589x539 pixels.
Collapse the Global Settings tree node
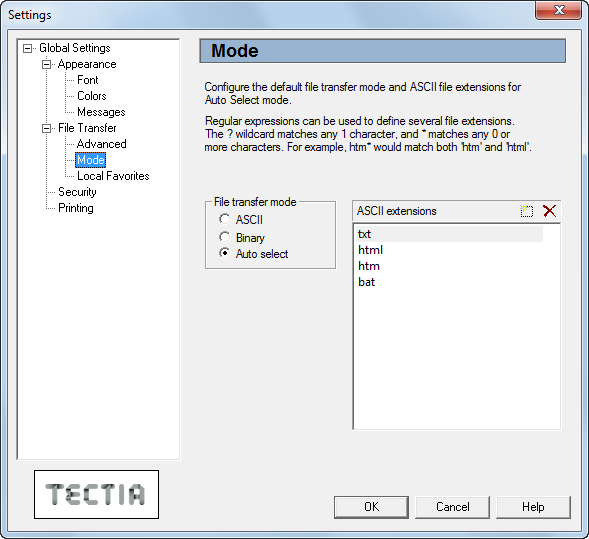(x=27, y=48)
